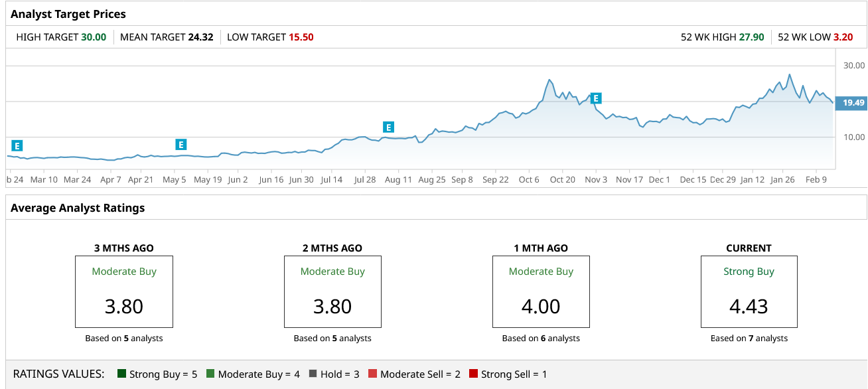The image size is (868, 389).
Task: Click the 1 MTH AGO rating box
Action: tap(541, 291)
